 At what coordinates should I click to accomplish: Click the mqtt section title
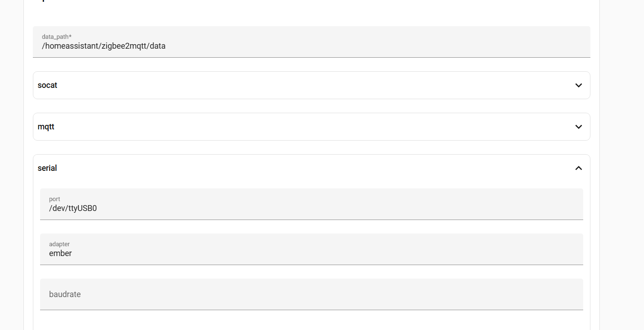pyautogui.click(x=46, y=127)
